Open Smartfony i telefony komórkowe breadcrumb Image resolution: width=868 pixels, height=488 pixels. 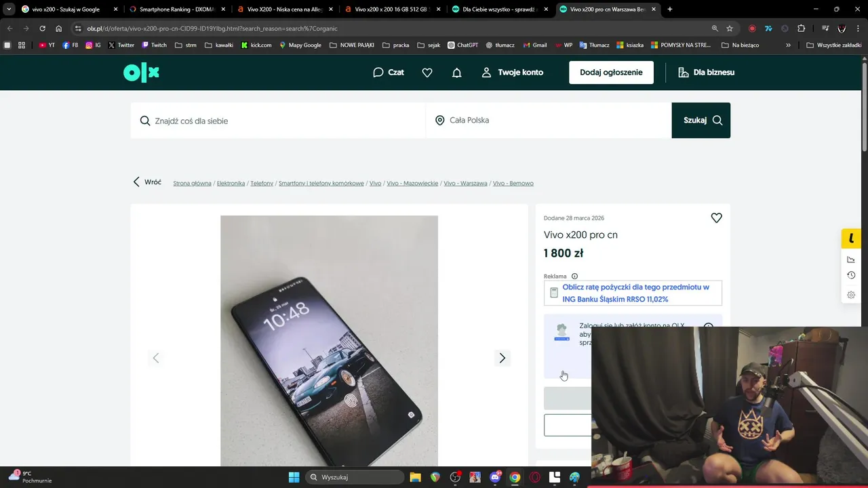tap(321, 184)
